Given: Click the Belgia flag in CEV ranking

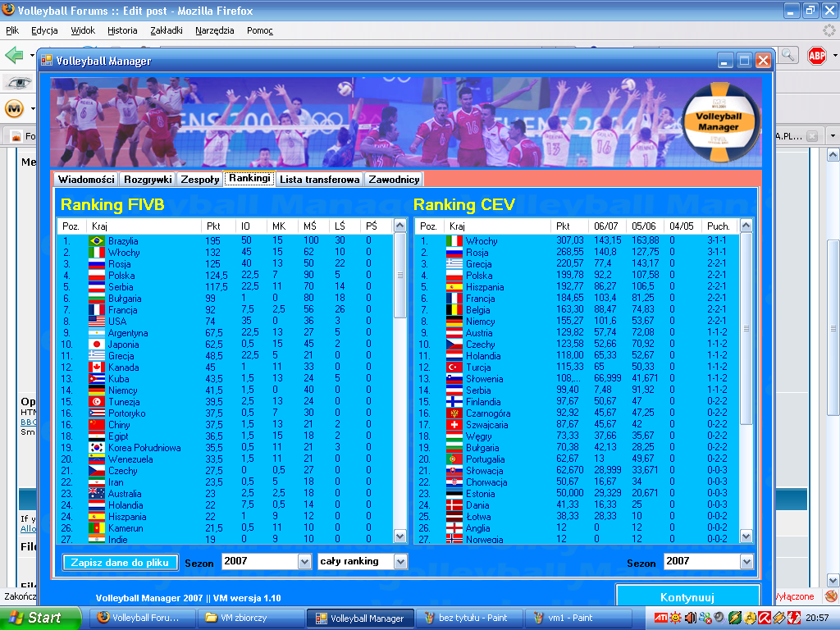Looking at the screenshot, I should (454, 309).
